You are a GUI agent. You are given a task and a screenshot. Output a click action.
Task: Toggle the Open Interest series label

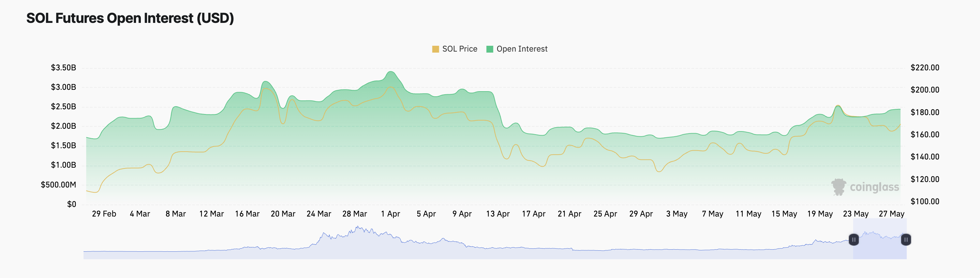[522, 49]
